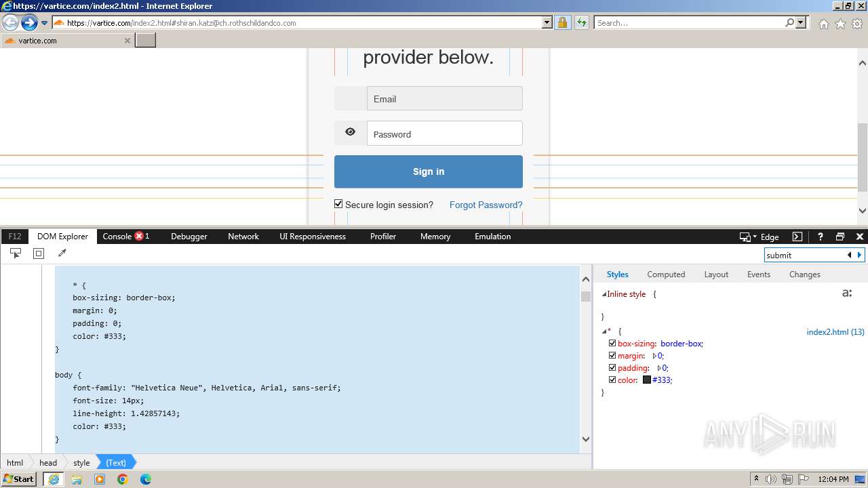Open the Edge document mode dropdown
The width and height of the screenshot is (868, 488).
(x=759, y=237)
